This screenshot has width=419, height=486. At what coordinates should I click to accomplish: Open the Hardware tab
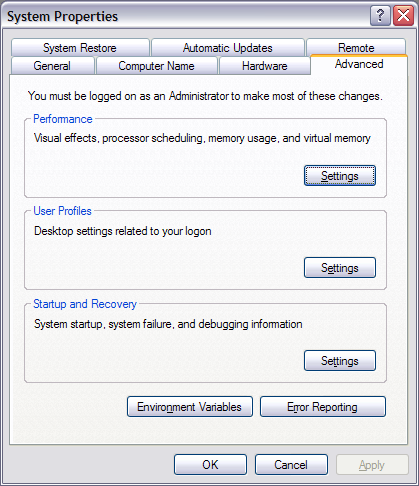[x=265, y=66]
